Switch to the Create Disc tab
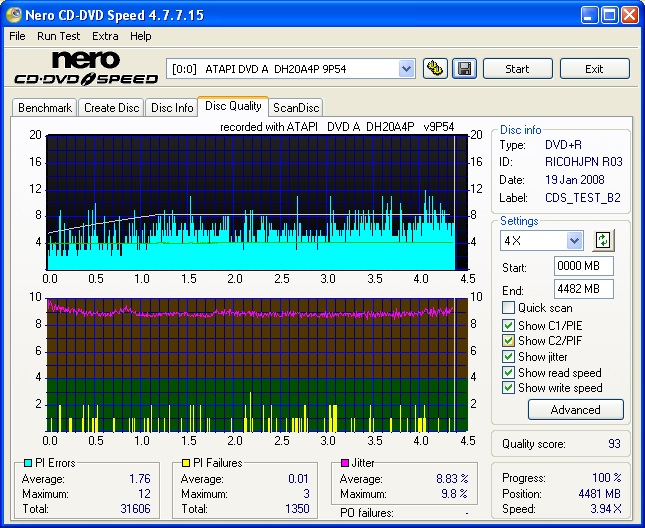 tap(111, 108)
